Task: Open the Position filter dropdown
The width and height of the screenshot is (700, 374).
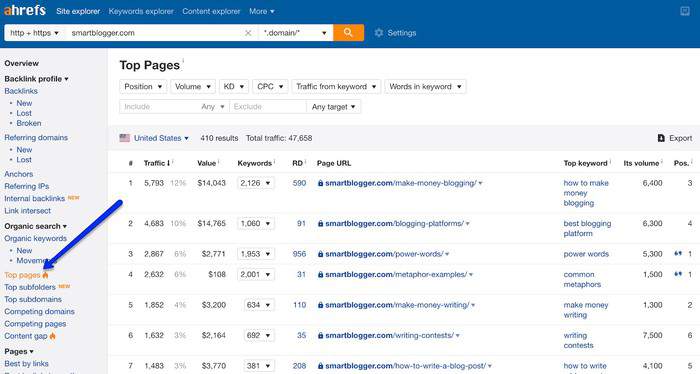Action: point(143,87)
